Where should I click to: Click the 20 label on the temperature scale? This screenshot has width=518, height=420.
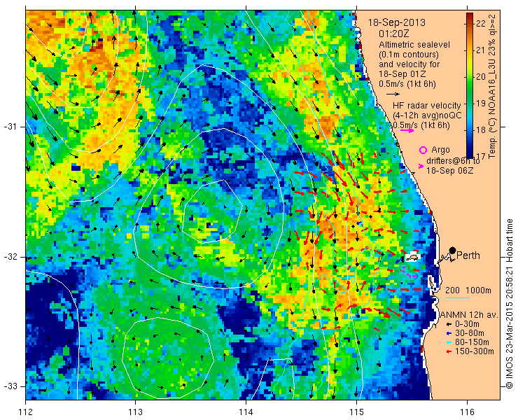[481, 77]
